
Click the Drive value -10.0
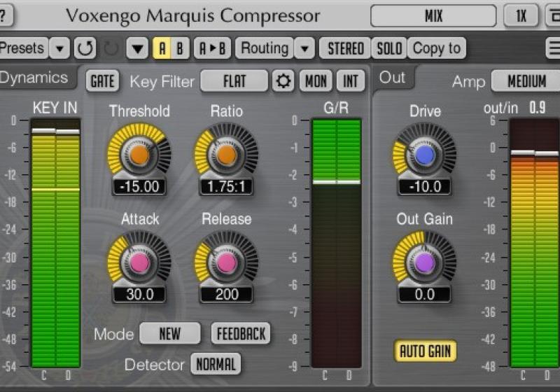[425, 186]
